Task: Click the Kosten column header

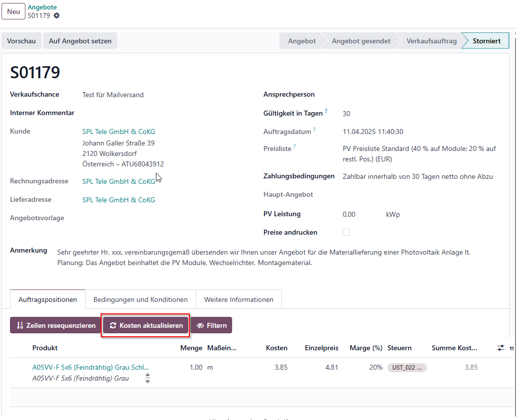Action: 276,348
